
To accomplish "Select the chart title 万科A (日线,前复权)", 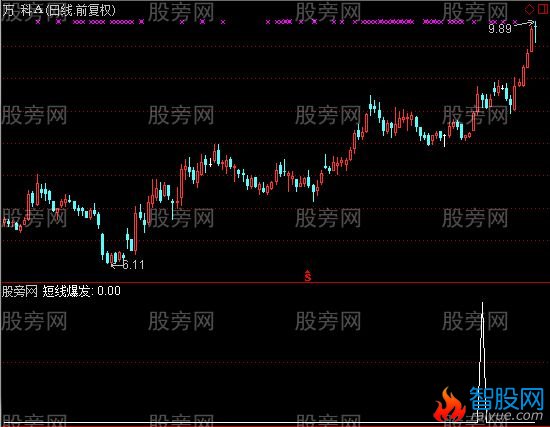I will (x=59, y=11).
